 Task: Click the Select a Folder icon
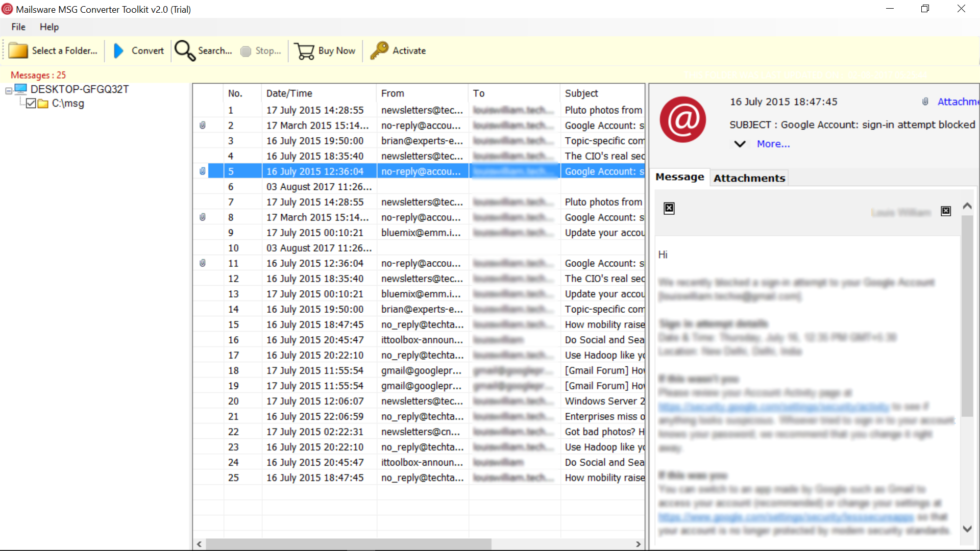point(18,51)
